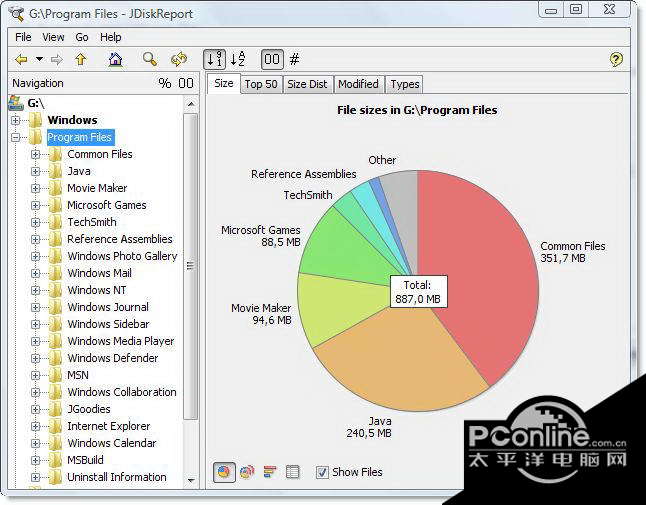646x505 pixels.
Task: Select the ring chart view icon
Action: (x=247, y=472)
